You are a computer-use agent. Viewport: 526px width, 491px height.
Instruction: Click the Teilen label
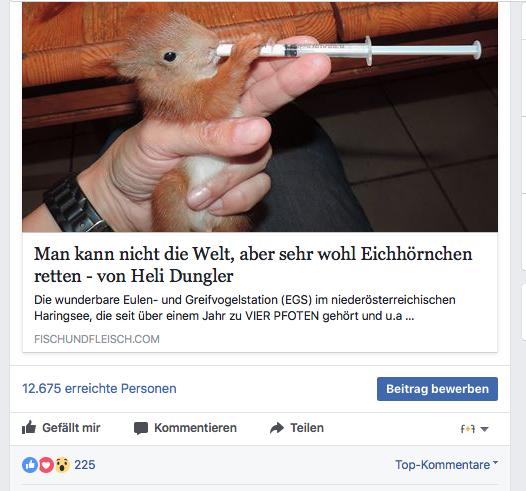pyautogui.click(x=307, y=428)
